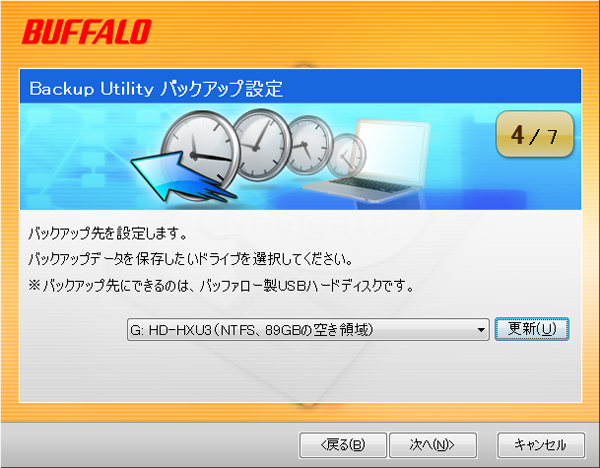Click the ※ USBハードディスク note text

tap(221, 285)
